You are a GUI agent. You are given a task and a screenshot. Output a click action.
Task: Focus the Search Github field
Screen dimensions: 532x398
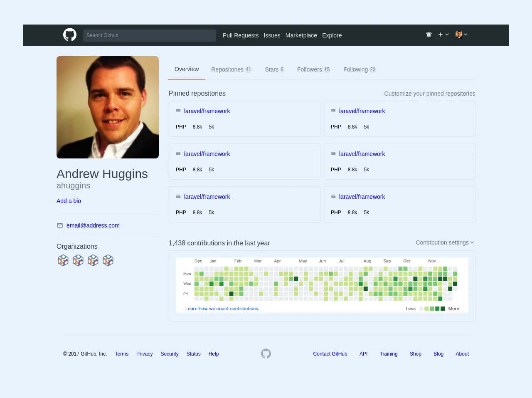click(x=150, y=35)
